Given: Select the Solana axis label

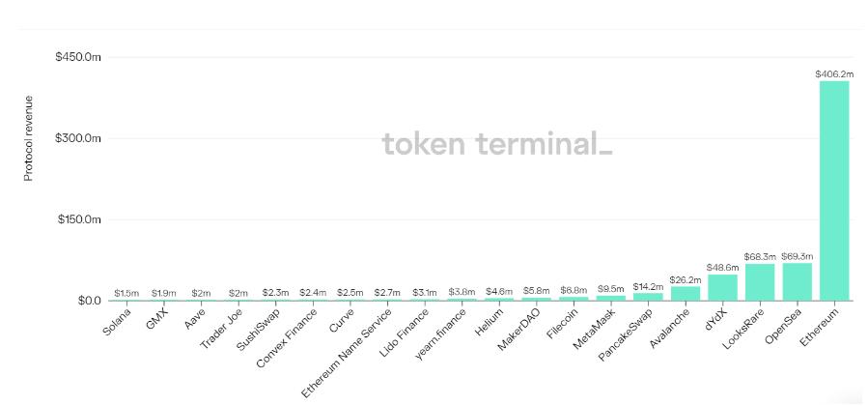Looking at the screenshot, I should click(118, 322).
